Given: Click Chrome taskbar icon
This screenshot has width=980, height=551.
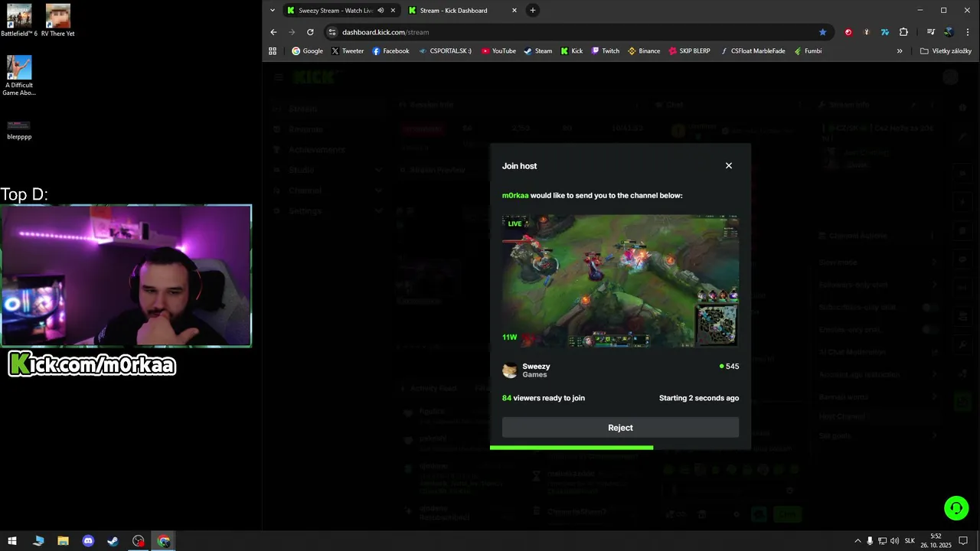Looking at the screenshot, I should tap(164, 541).
